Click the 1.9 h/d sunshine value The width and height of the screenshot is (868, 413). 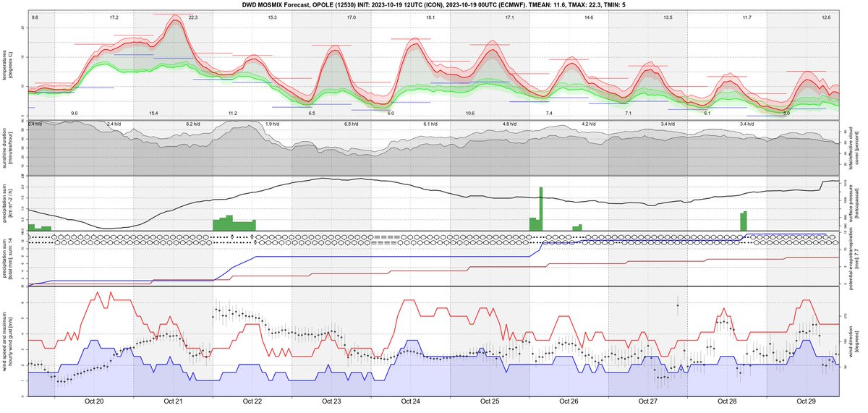point(272,124)
